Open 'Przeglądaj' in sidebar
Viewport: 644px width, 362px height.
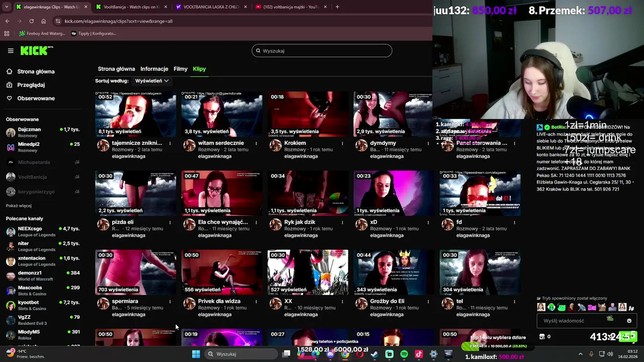(25, 85)
